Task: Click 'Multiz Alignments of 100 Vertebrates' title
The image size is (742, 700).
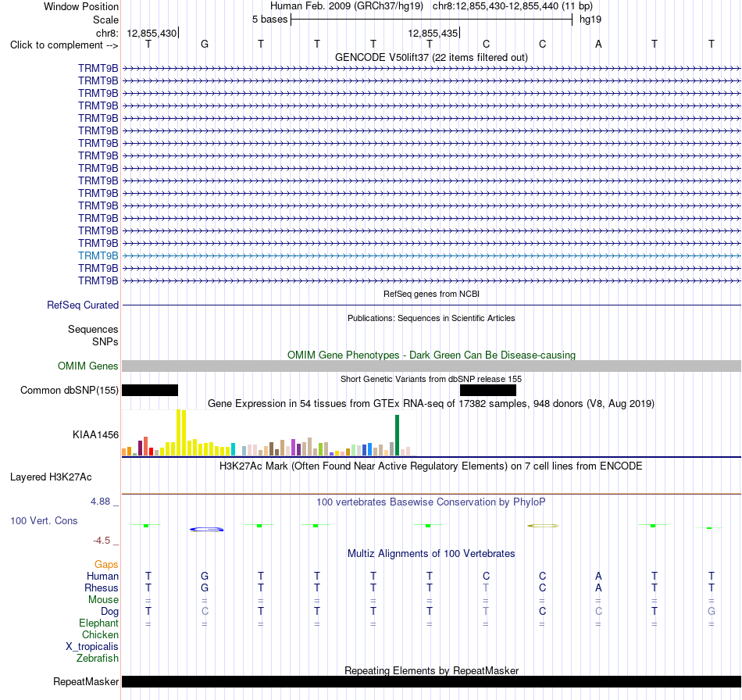Action: tap(431, 554)
